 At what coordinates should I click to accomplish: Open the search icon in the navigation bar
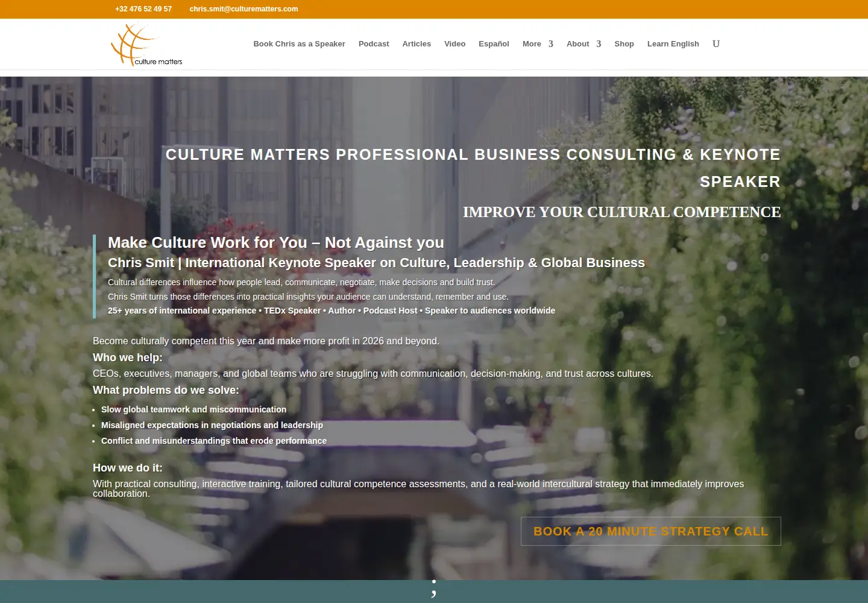pyautogui.click(x=716, y=44)
